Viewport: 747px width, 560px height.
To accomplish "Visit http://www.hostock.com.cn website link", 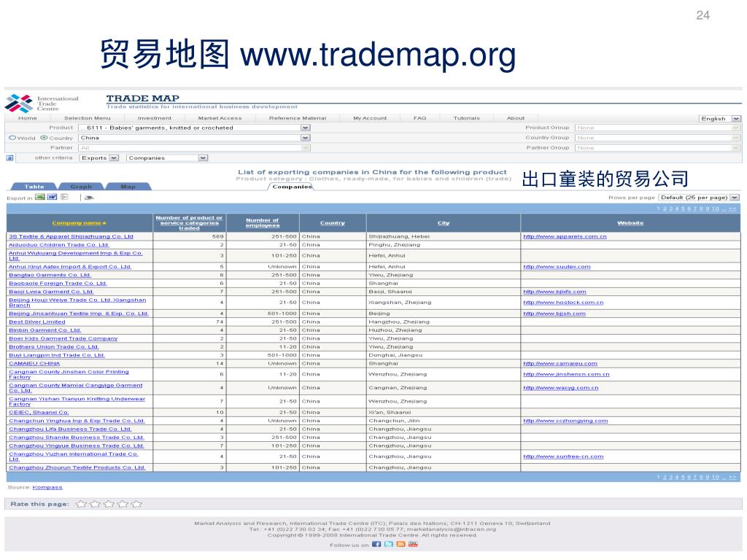I will tap(563, 303).
